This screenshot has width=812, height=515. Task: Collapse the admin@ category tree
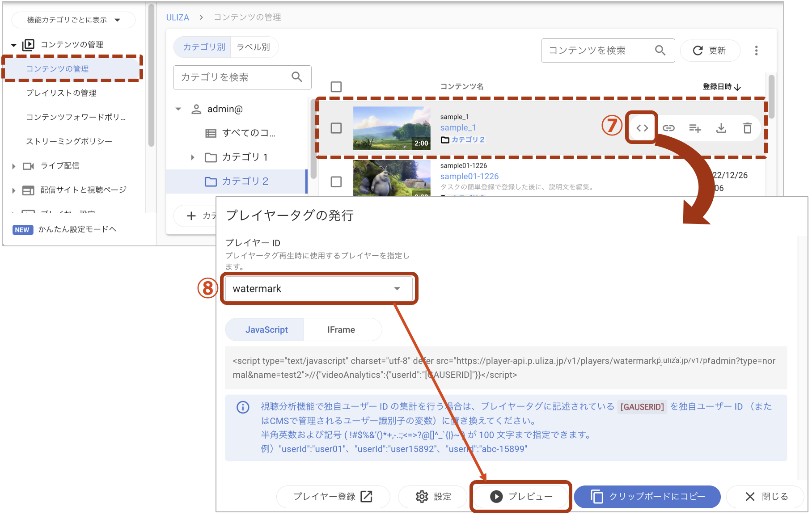[x=178, y=109]
